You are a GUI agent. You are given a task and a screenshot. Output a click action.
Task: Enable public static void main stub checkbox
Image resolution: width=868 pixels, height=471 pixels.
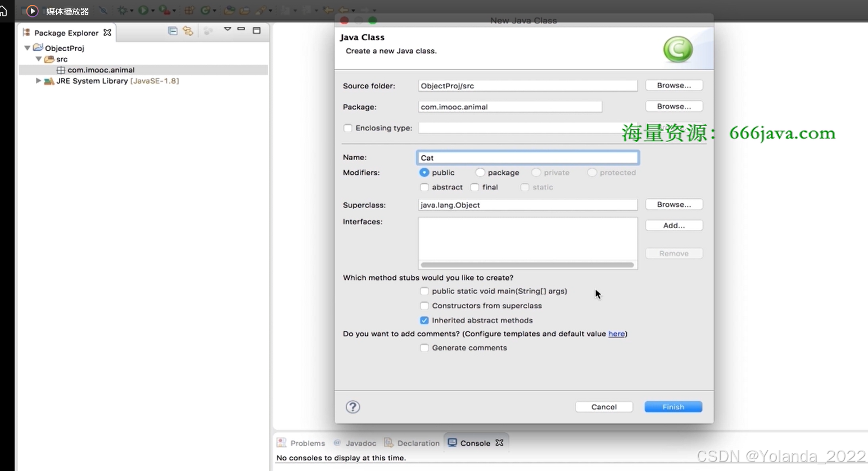[424, 291]
